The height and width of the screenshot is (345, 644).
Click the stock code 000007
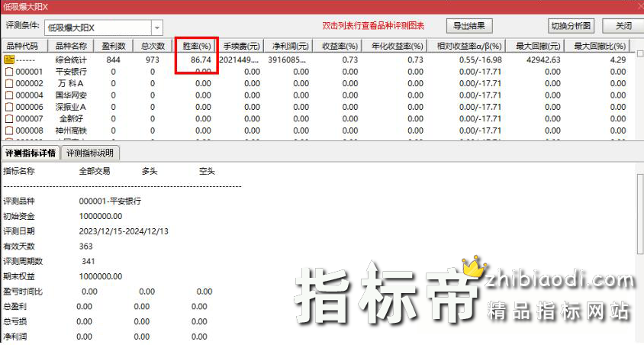(x=29, y=119)
